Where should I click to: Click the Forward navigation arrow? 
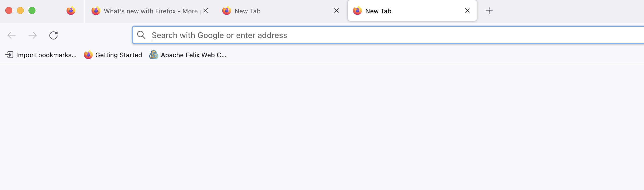click(33, 35)
